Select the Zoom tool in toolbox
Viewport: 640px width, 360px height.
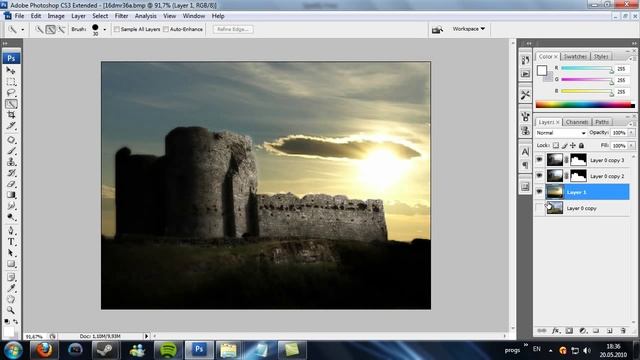point(11,311)
